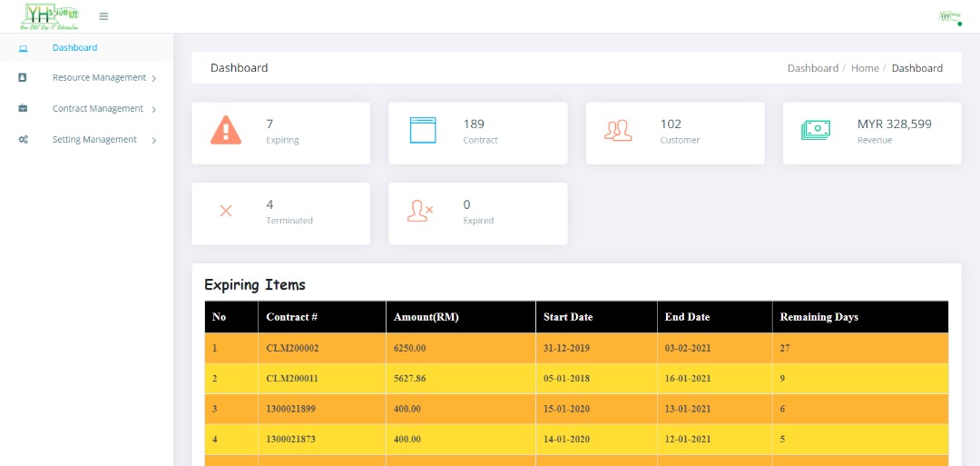Screen dimensions: 980x466
Task: Expand Contract Management submenu chevron
Action: point(154,110)
